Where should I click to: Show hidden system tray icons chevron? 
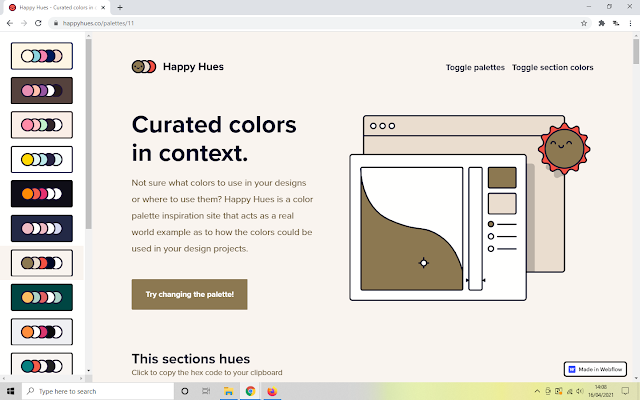(537, 391)
